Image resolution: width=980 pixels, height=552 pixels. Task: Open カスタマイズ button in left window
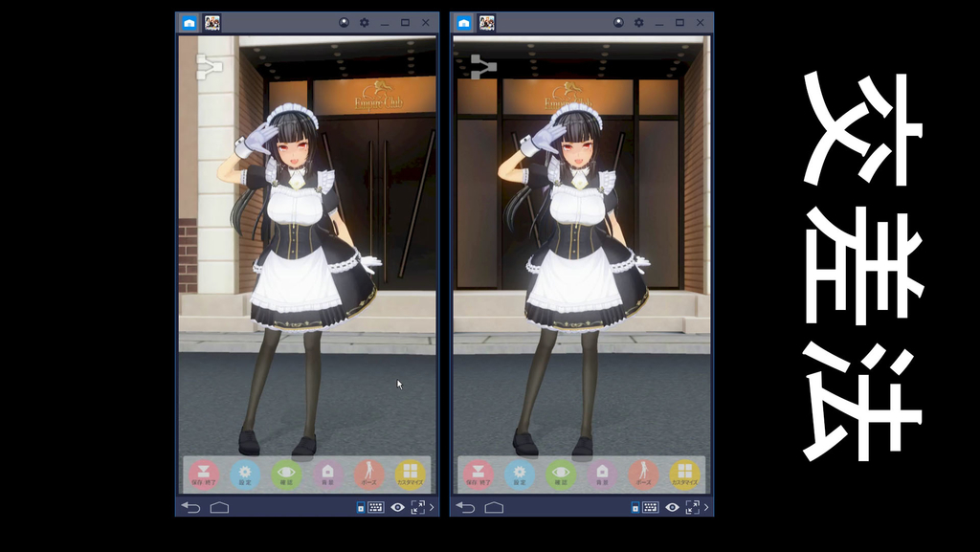(410, 475)
